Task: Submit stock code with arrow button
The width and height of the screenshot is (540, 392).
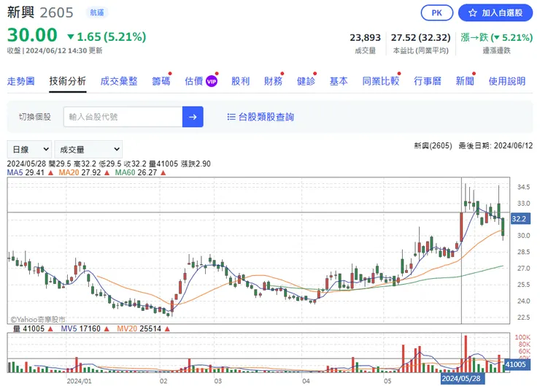Action: (193, 117)
